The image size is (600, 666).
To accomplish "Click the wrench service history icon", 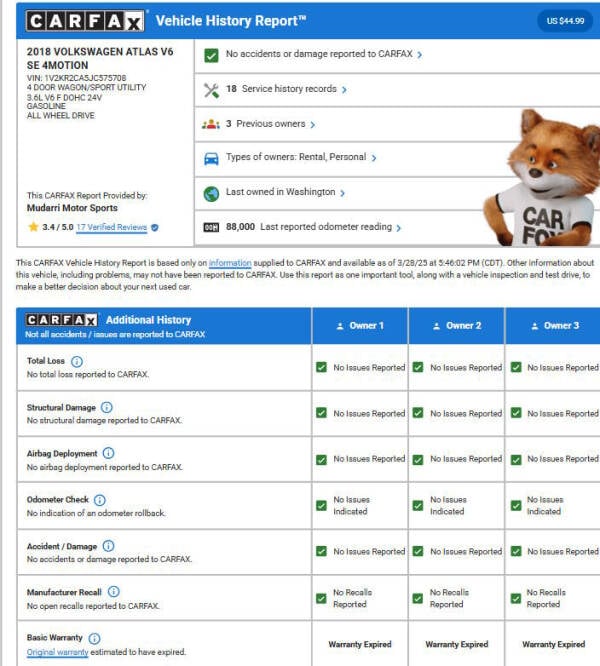I will pyautogui.click(x=211, y=90).
